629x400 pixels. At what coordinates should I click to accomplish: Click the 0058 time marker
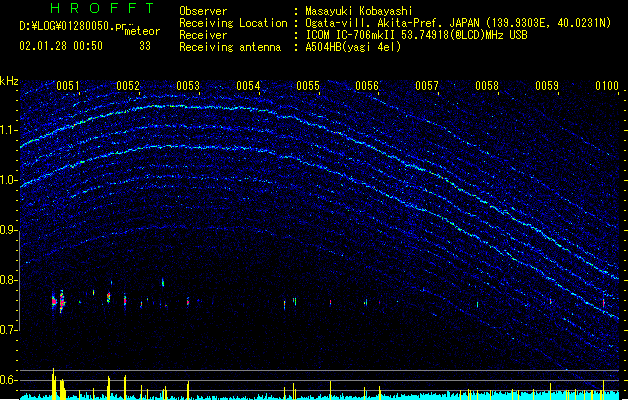[487, 86]
